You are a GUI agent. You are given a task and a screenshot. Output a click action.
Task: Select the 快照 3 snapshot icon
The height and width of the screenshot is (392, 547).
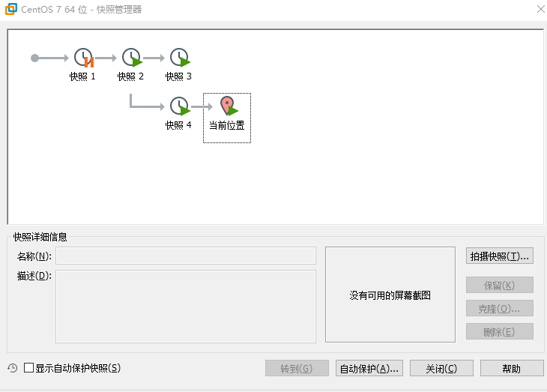180,58
